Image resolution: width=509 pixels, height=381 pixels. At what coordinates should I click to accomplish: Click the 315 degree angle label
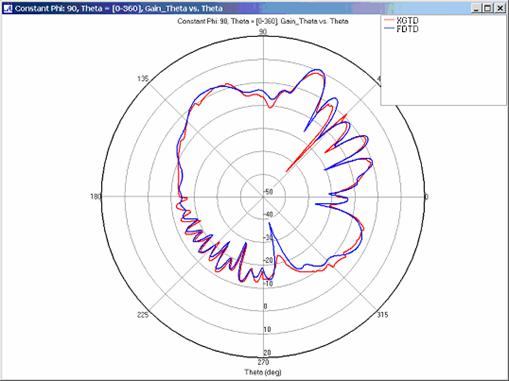pos(382,314)
